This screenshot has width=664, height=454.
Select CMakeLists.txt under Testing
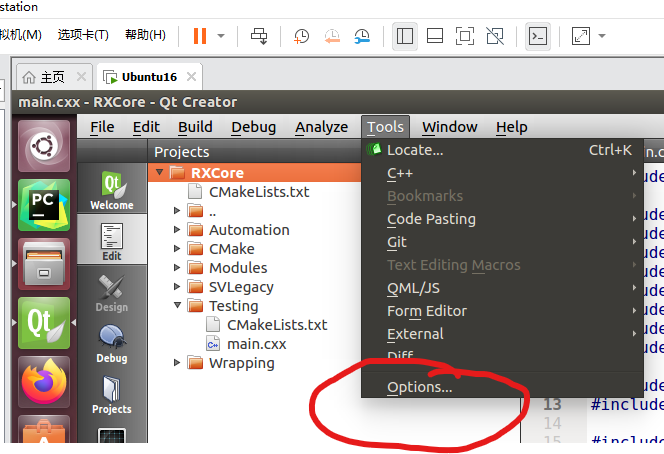point(277,325)
